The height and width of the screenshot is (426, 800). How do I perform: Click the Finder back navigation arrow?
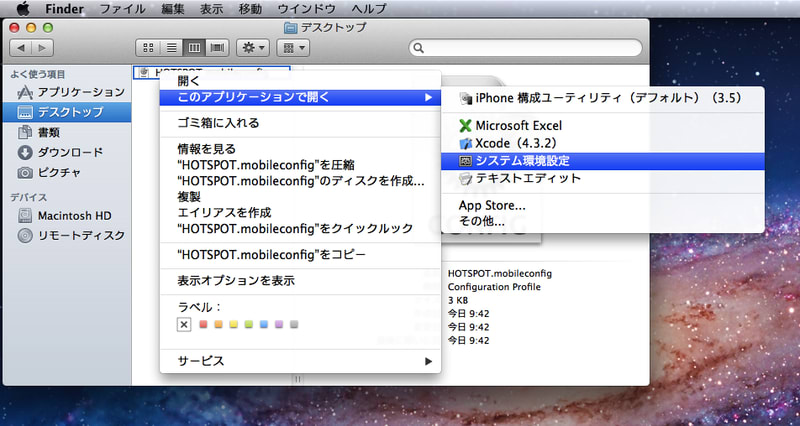pyautogui.click(x=20, y=47)
